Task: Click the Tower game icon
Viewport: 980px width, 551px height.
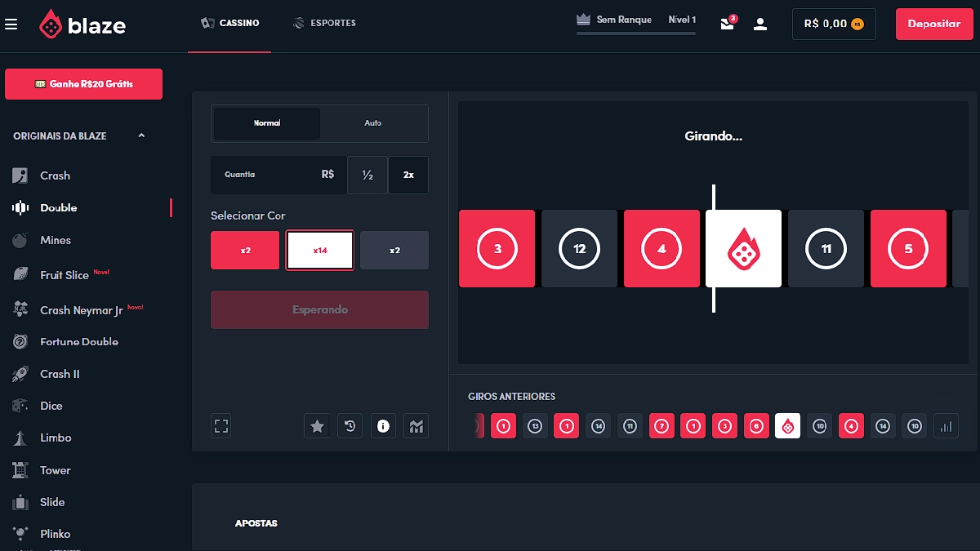Action: pyautogui.click(x=20, y=470)
